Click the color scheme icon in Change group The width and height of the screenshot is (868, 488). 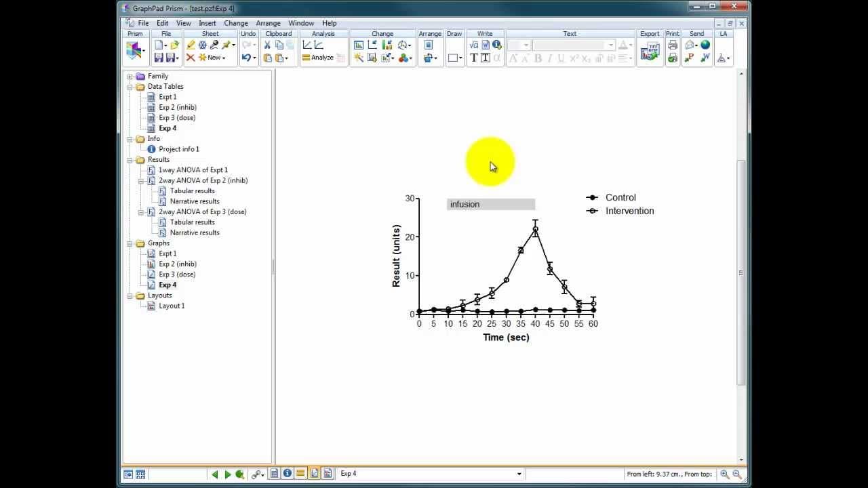tap(403, 58)
